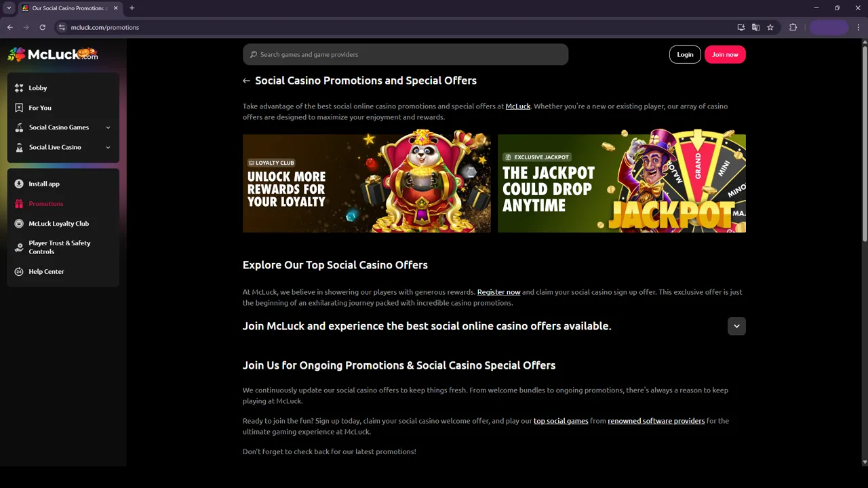Click the Help Center 24 icon
868x488 pixels.
pos(19,272)
